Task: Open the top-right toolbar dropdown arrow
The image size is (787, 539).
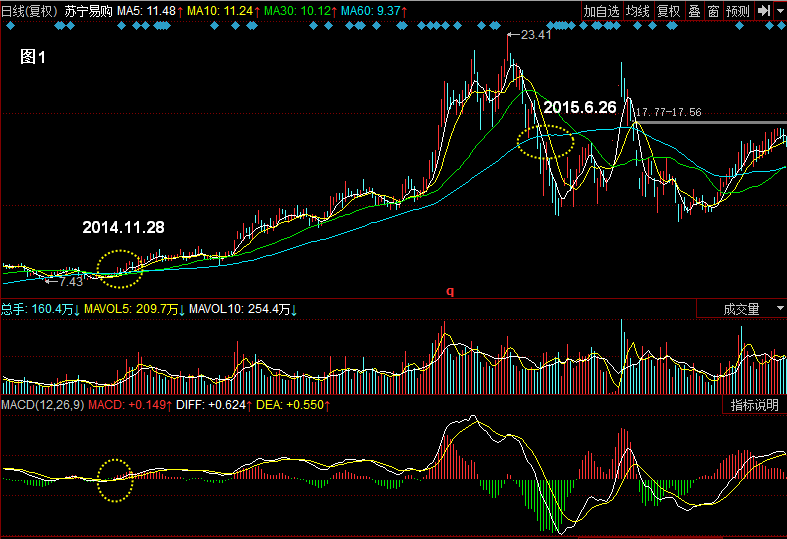Action: tap(779, 10)
